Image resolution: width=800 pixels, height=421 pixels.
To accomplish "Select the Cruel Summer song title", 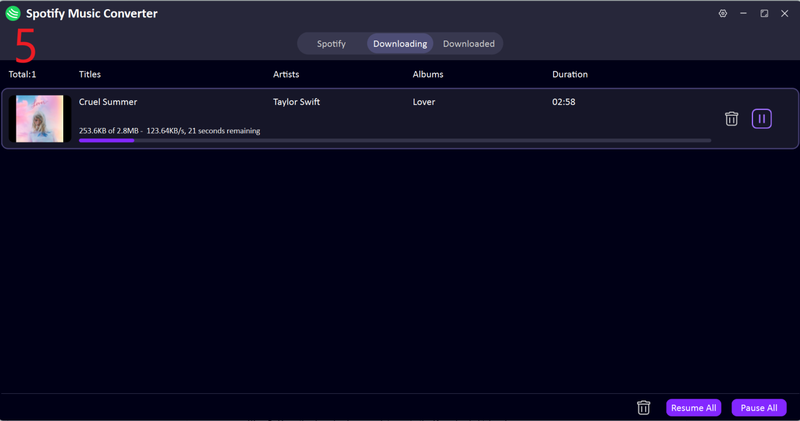I will click(108, 102).
